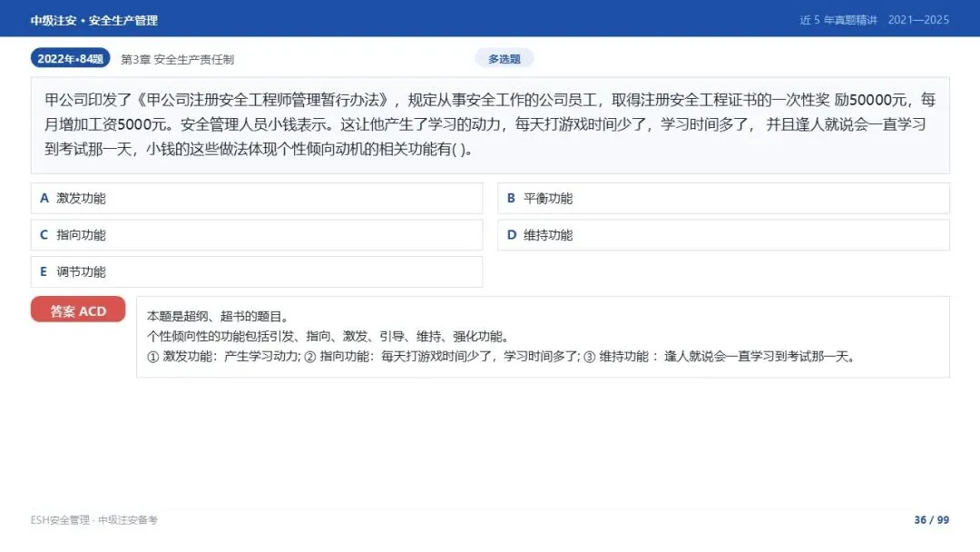
Task: Select option B 平衡功能
Action: point(724,198)
